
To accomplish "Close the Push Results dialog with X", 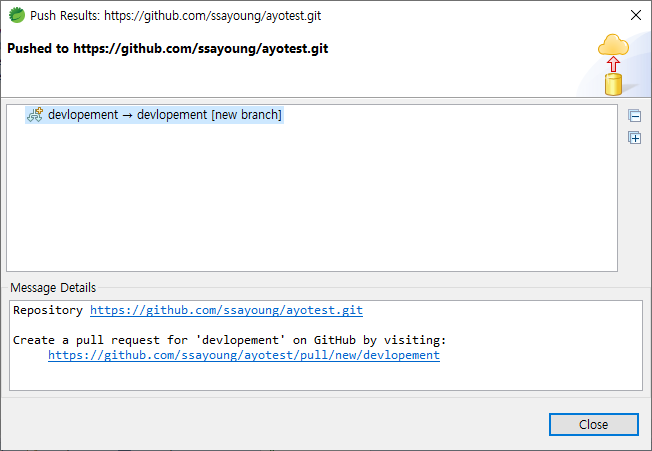I will coord(636,15).
